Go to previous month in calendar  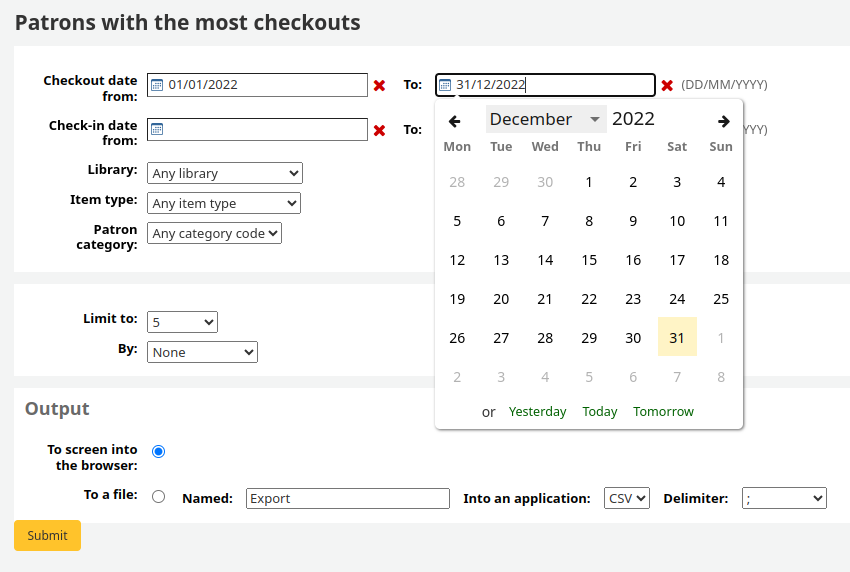(x=455, y=121)
